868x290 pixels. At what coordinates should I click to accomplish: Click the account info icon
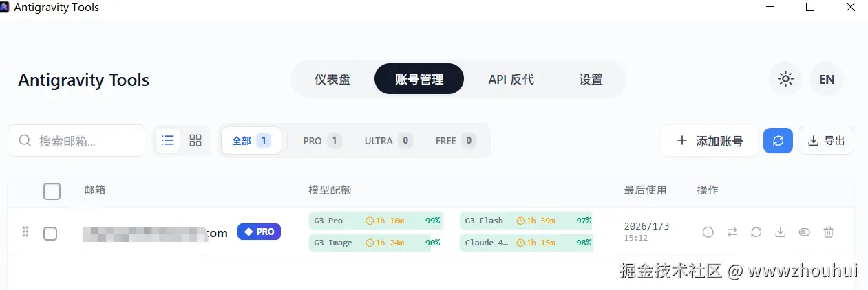(x=708, y=232)
